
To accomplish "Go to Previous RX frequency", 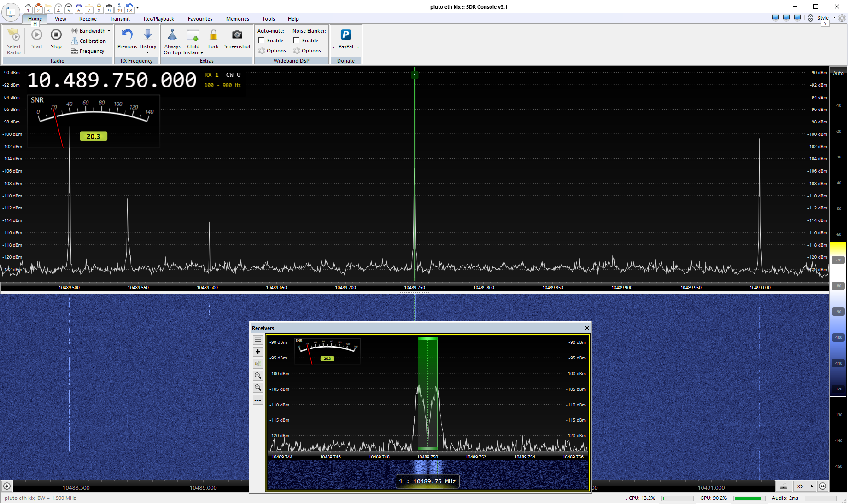I will click(127, 35).
